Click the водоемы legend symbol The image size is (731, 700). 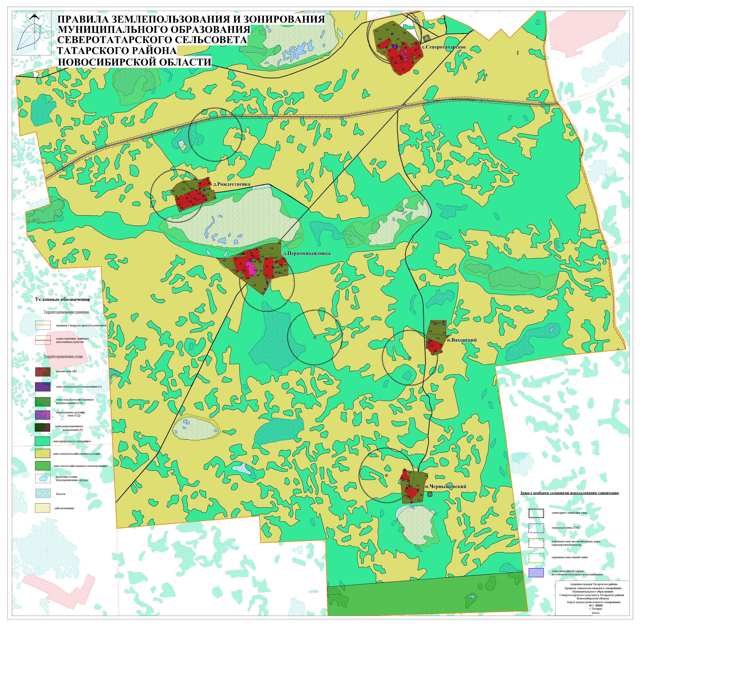point(43,478)
